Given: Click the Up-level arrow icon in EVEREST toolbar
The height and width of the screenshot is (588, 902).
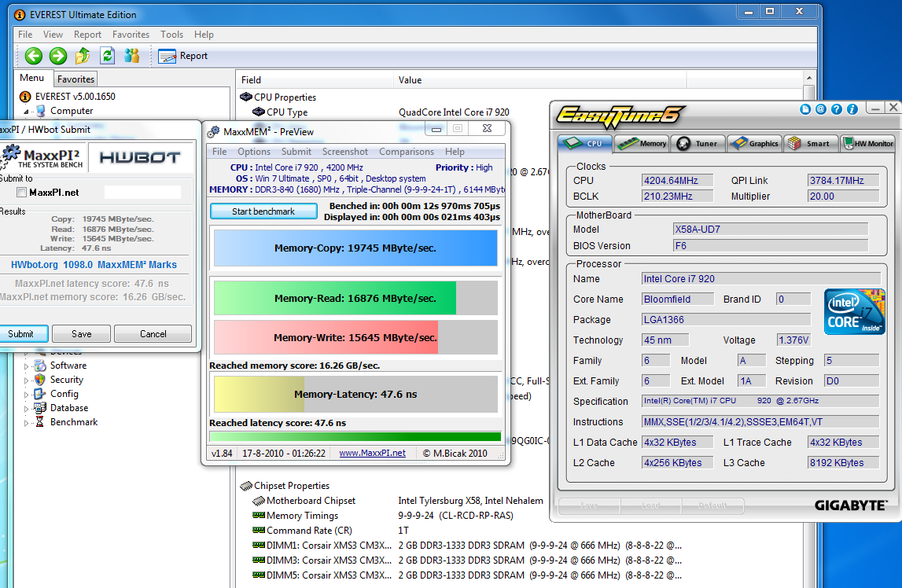Looking at the screenshot, I should 83,56.
